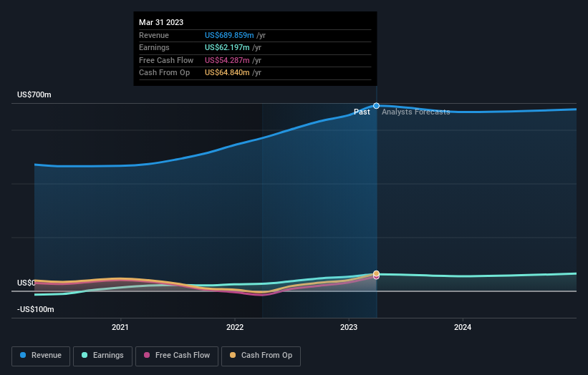Viewport: 588px width, 375px height.
Task: Click the US$54.287m free cash flow value
Action: click(x=227, y=60)
